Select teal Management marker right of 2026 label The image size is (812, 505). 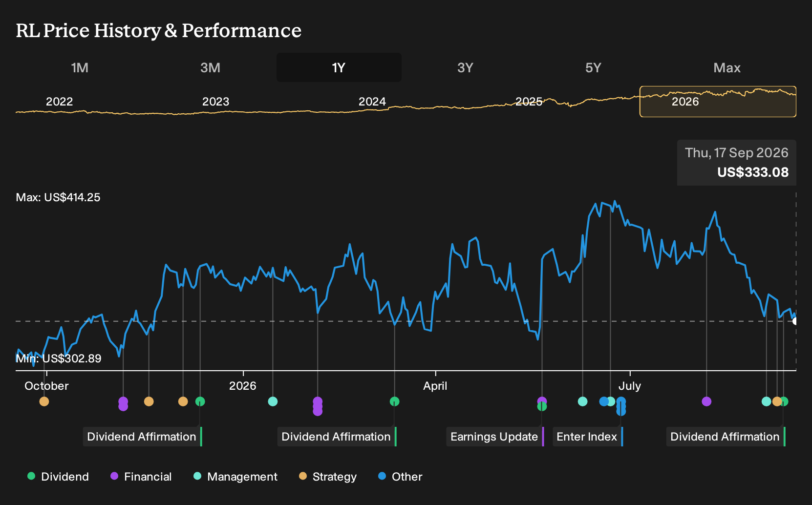click(273, 401)
